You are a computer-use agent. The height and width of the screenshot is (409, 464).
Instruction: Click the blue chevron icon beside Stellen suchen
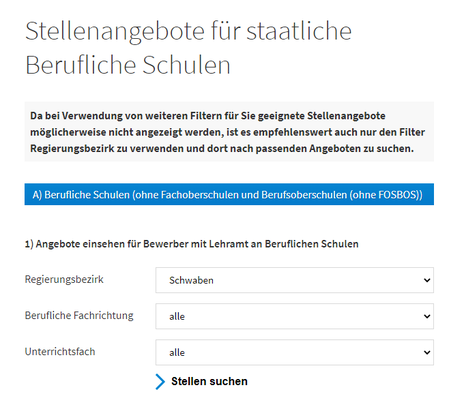[160, 382]
